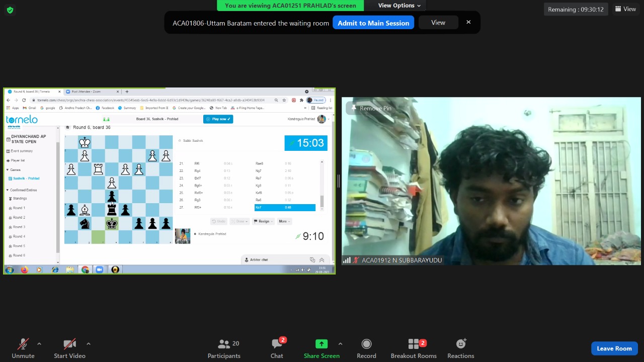Viewport: 644px width, 362px height.
Task: Select move Ng7 in move list
Action: 258,171
